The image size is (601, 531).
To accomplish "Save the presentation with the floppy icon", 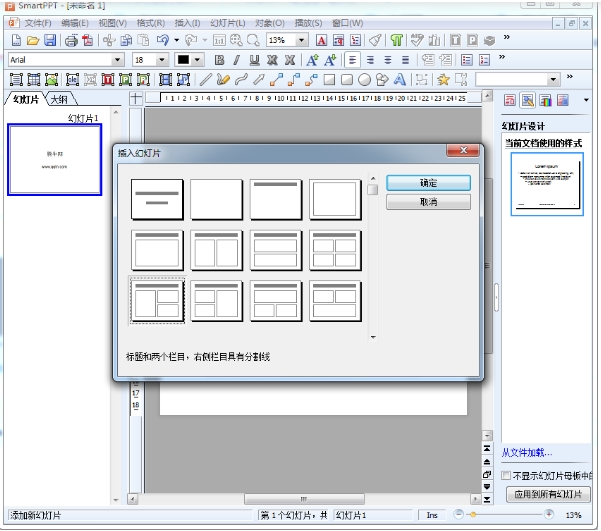I will 50,40.
